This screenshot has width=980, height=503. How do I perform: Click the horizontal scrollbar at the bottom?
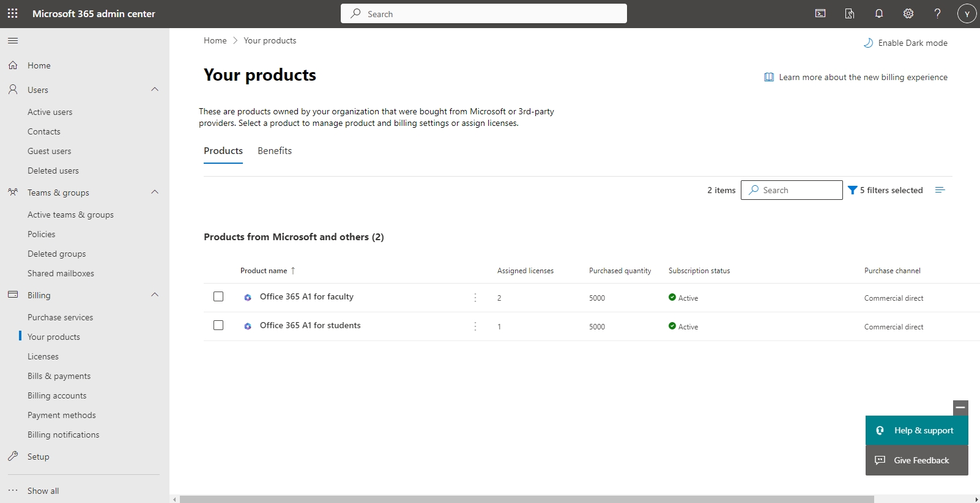(526, 499)
